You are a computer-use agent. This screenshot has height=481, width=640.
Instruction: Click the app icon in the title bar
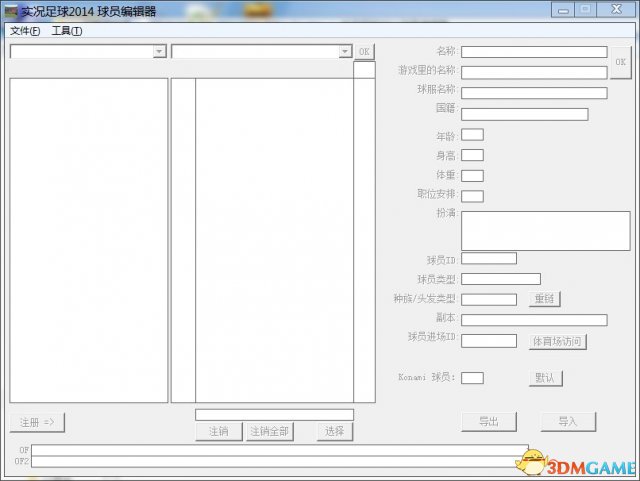click(x=12, y=11)
